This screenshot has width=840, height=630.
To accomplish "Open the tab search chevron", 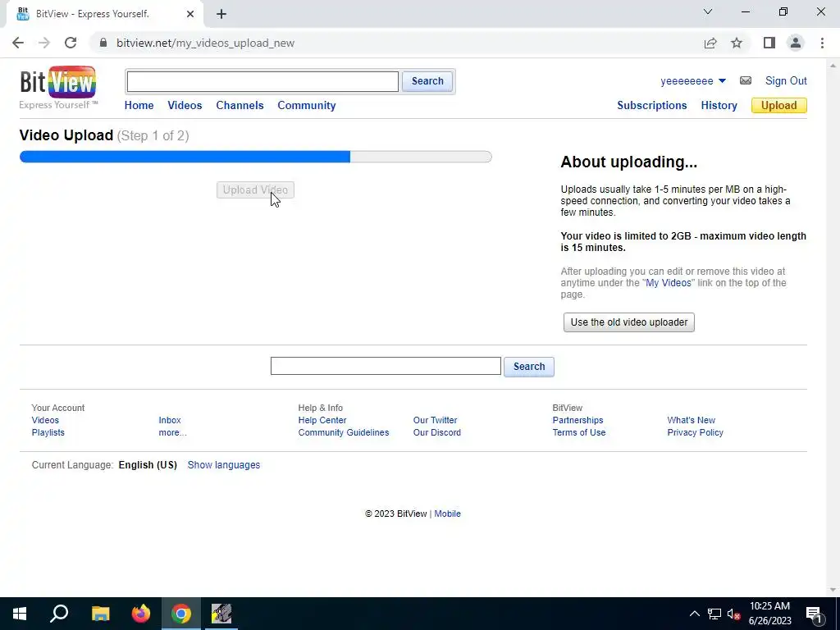I will coord(708,11).
